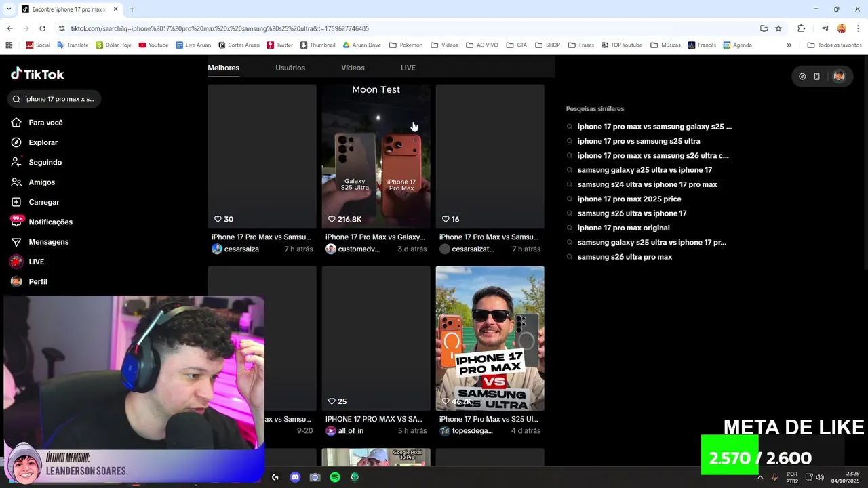Screen dimensions: 868x488
Task: Open the Moon Test video thumbnail
Action: (x=376, y=157)
